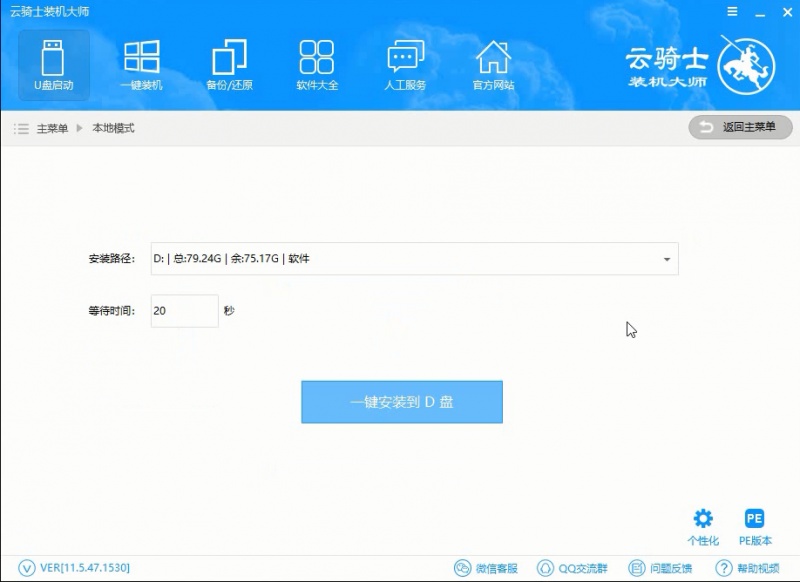Viewport: 800px width, 582px height.
Task: Focus the 等待时间 seconds field
Action: (x=184, y=311)
